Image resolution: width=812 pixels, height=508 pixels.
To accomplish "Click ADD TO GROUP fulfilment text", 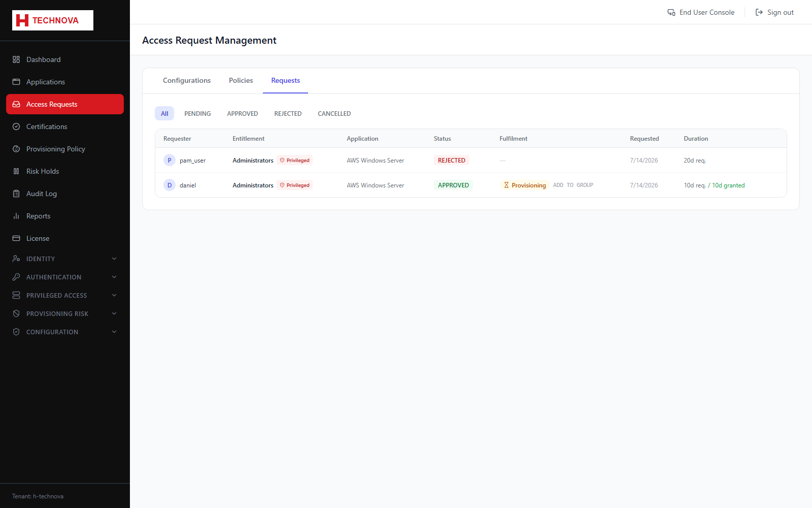I will click(573, 185).
